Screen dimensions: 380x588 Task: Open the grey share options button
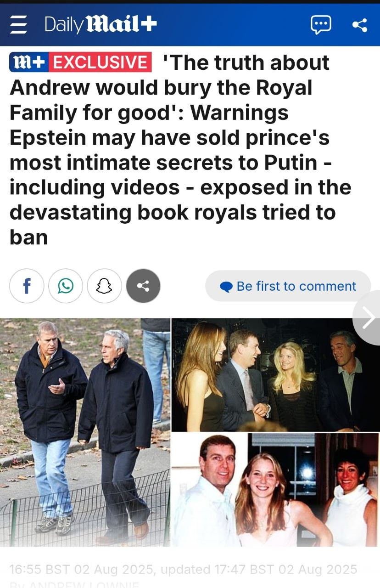pyautogui.click(x=143, y=286)
